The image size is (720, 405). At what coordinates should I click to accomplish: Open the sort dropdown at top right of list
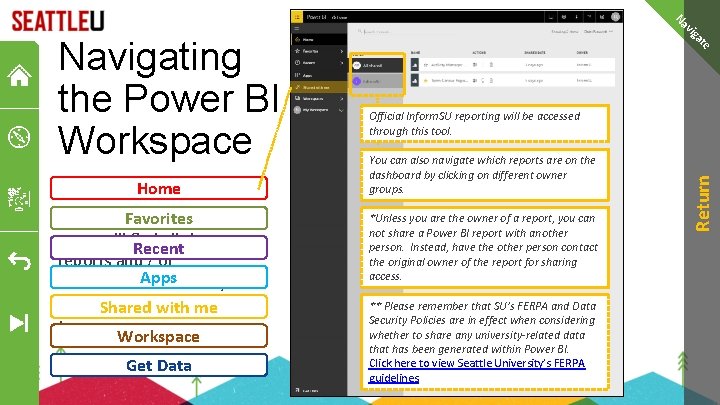(x=598, y=32)
